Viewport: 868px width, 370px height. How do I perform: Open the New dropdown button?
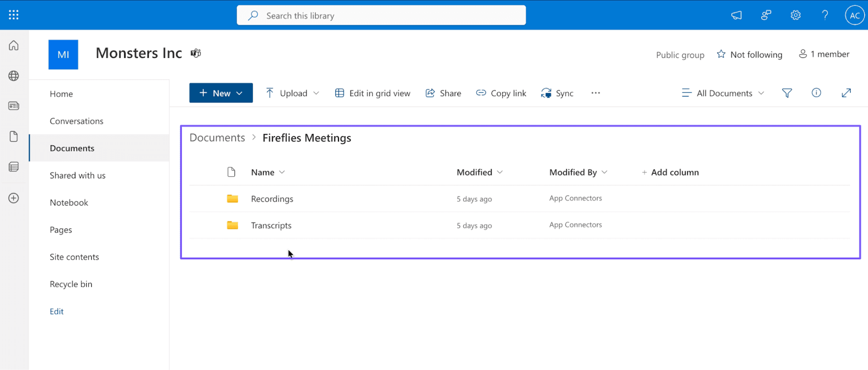click(221, 93)
